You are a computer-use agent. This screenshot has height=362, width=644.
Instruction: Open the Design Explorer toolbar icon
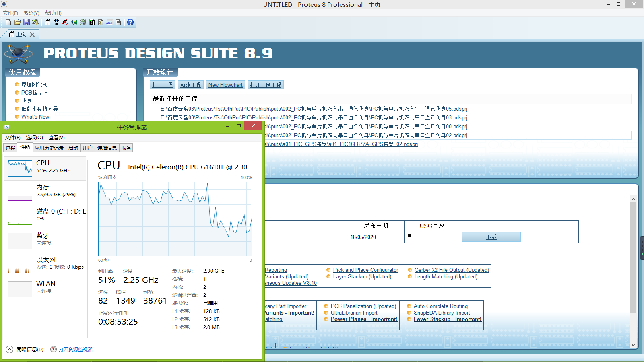tap(92, 22)
